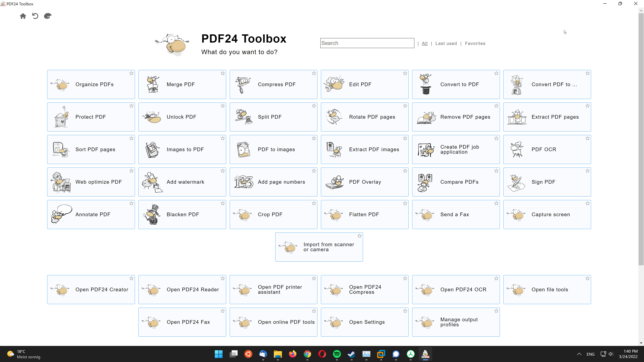Favorite the Organize PDFs tile star
Viewport: 644px width, 362px height.
[x=131, y=73]
